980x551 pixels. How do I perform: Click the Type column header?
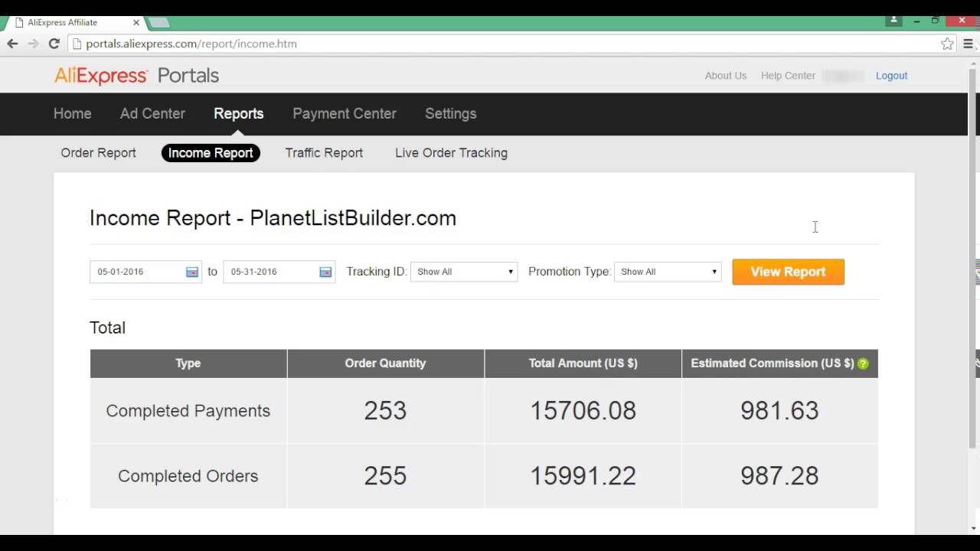188,364
